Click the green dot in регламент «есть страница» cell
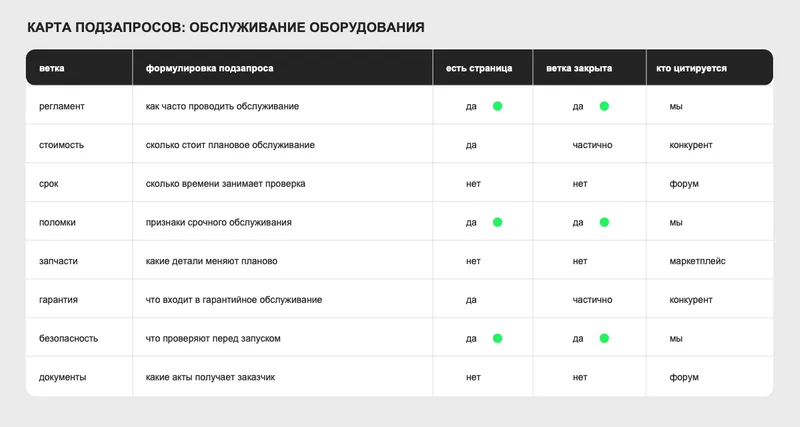 pos(497,106)
